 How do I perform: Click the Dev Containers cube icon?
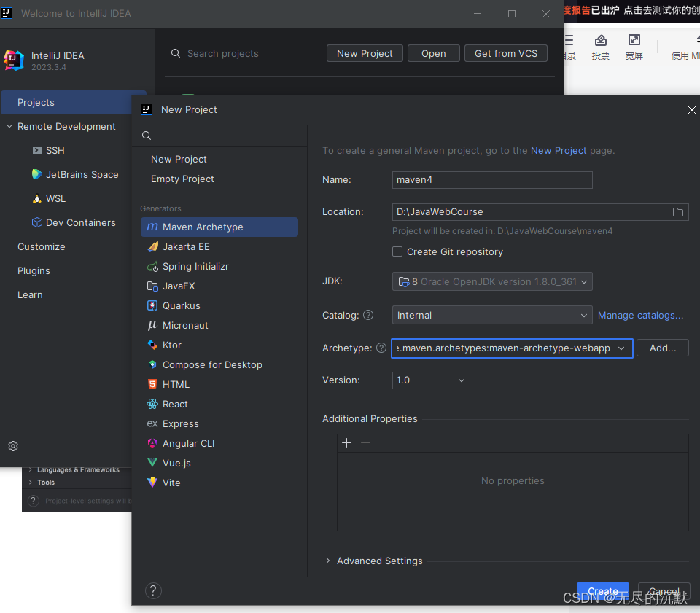37,222
